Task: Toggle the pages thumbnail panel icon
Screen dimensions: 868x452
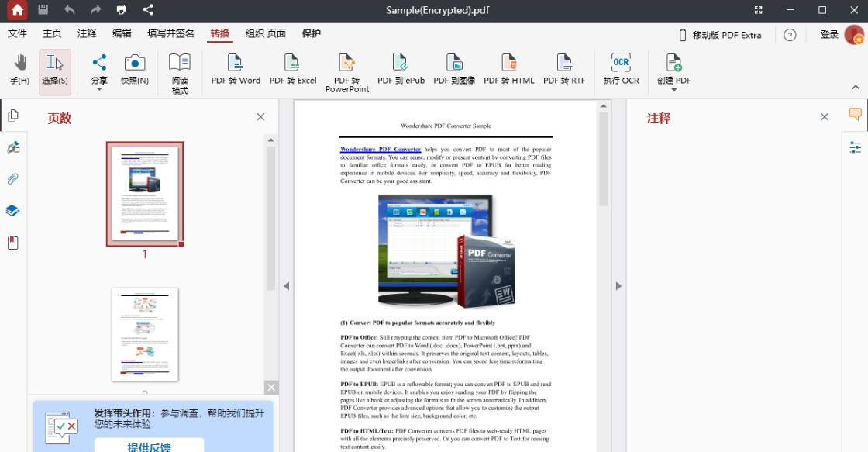Action: pyautogui.click(x=13, y=116)
